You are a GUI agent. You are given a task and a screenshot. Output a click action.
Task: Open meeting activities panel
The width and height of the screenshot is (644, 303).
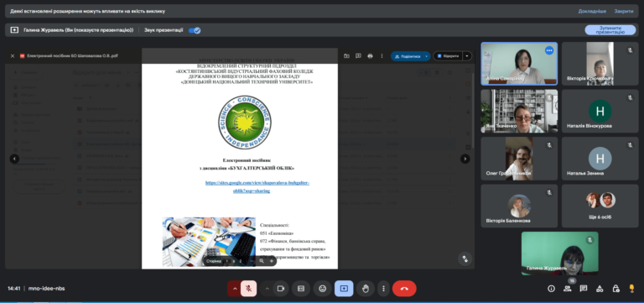click(600, 289)
